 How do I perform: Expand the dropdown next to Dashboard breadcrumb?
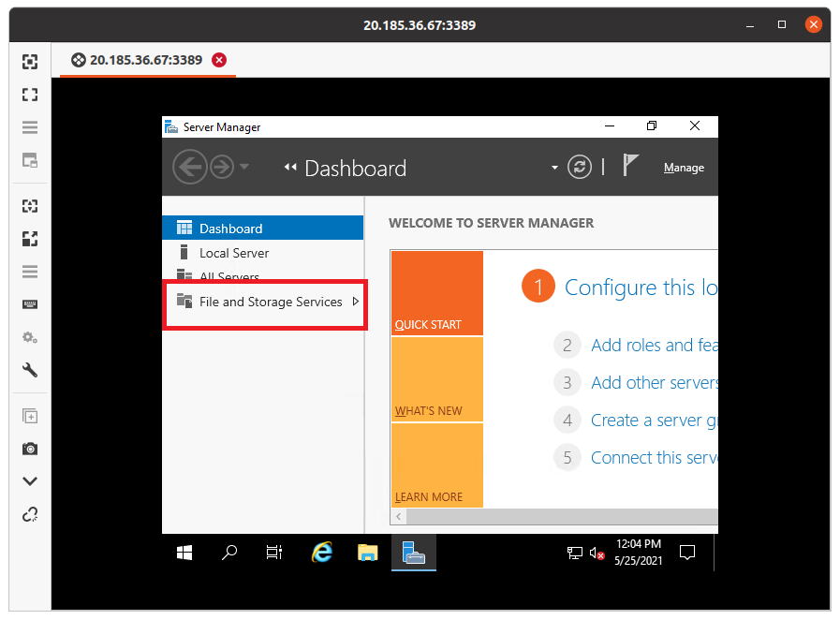coord(554,167)
